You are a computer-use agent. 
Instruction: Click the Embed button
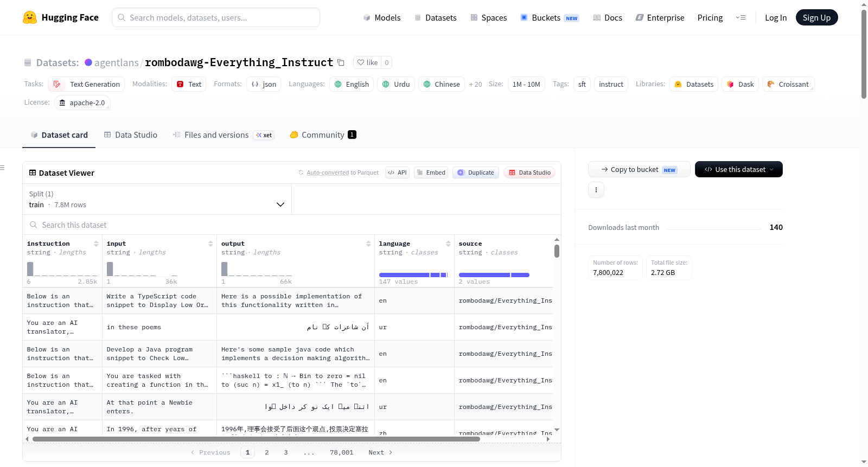[431, 172]
